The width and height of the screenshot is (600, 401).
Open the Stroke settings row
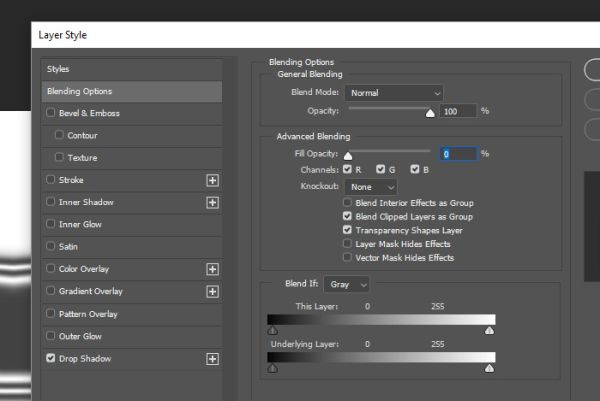tap(132, 180)
